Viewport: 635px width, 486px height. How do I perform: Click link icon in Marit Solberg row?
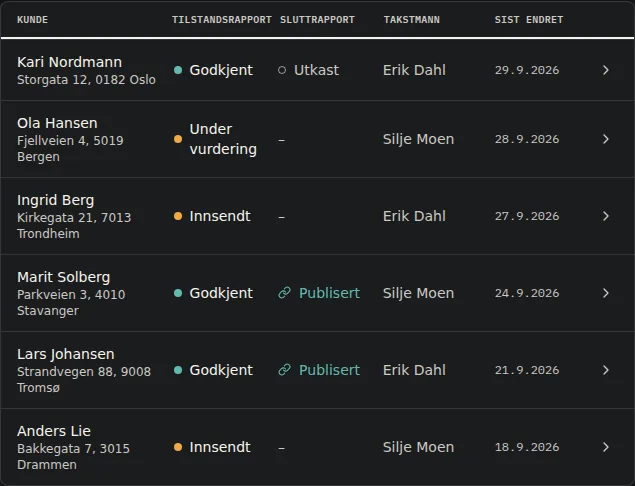tap(284, 293)
